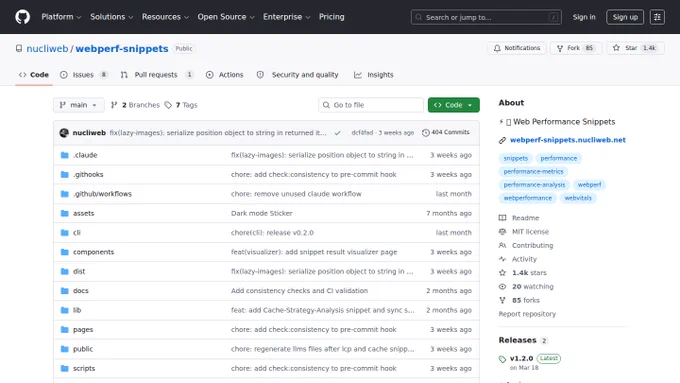
Task: Open the scripts folder
Action: pos(84,368)
